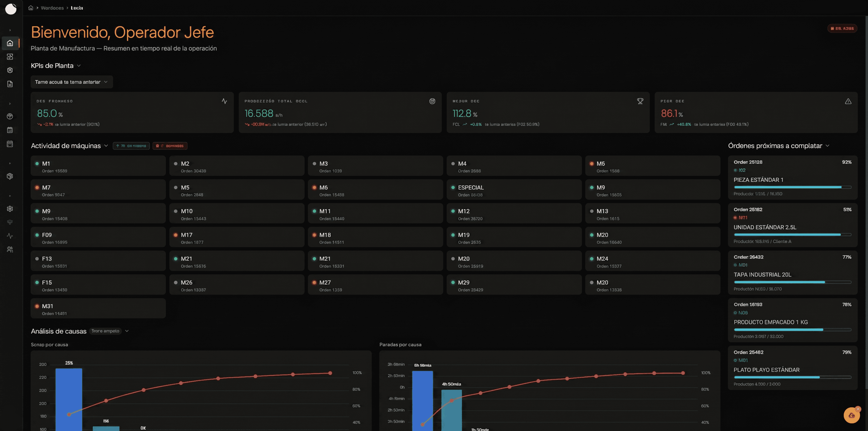Open machine card F09 Orden 16895

(x=98, y=237)
